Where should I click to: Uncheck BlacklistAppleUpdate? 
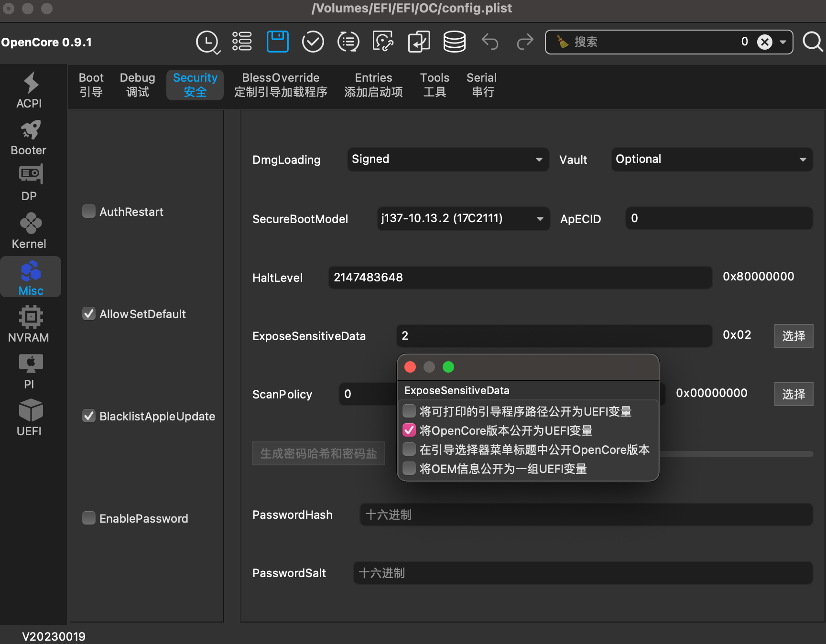point(89,416)
